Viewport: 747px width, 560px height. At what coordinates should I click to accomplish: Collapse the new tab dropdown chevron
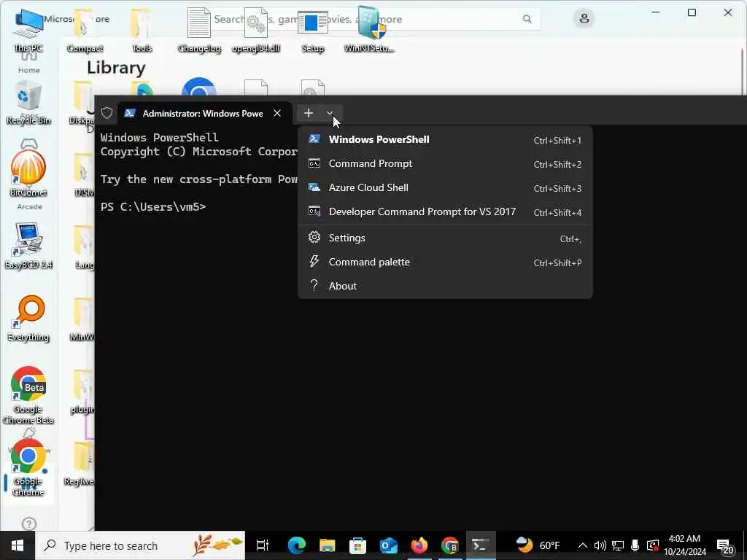click(330, 113)
